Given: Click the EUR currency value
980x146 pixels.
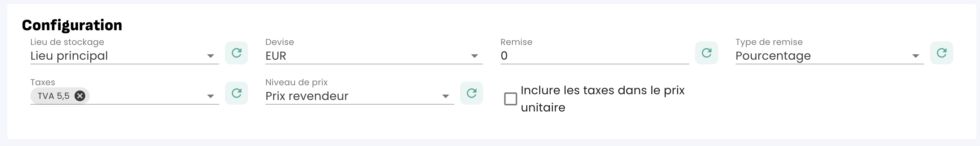Looking at the screenshot, I should [276, 56].
